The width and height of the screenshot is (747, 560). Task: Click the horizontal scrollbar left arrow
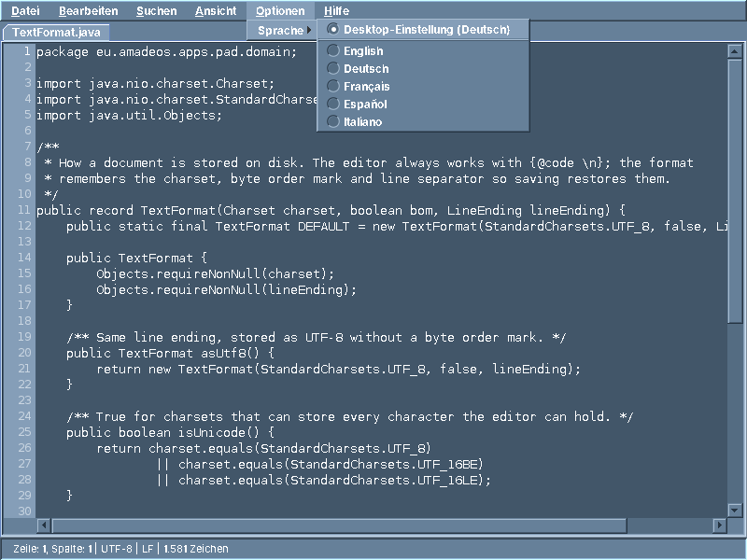[x=44, y=525]
